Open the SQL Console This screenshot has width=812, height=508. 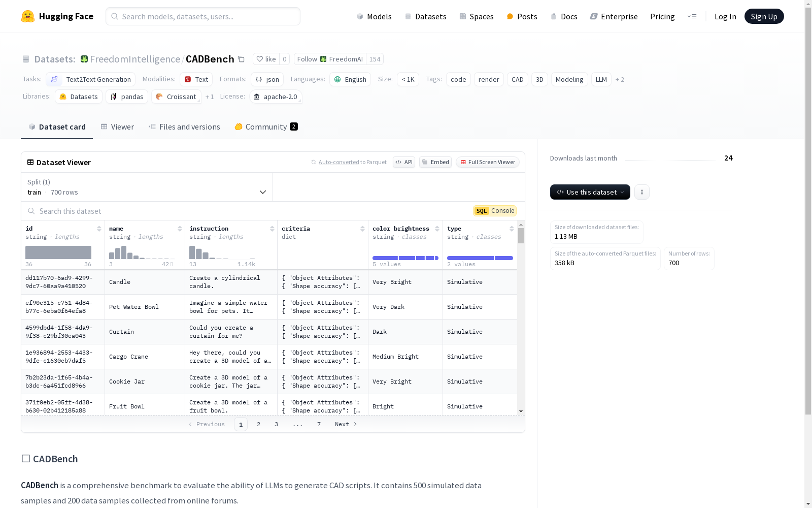495,211
